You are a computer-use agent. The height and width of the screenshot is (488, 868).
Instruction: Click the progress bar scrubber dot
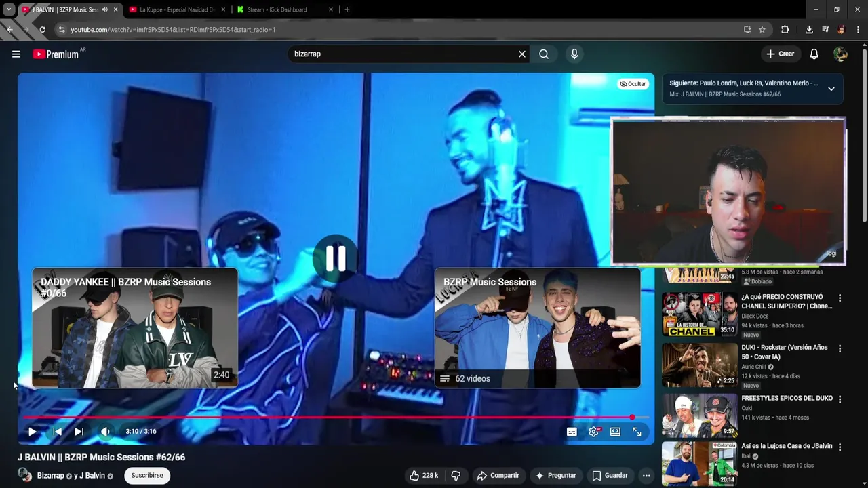[x=632, y=418]
